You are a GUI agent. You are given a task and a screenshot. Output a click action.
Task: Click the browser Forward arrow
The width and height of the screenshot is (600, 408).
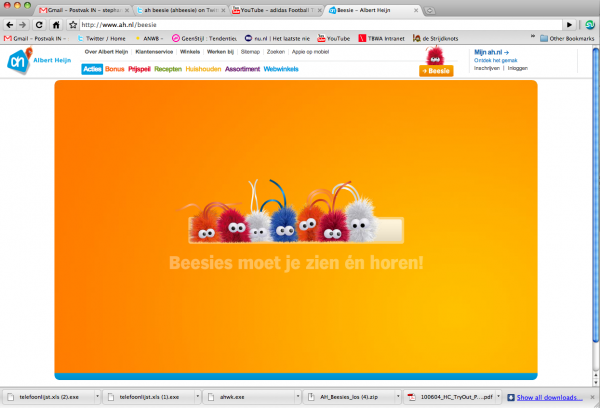(x=23, y=25)
